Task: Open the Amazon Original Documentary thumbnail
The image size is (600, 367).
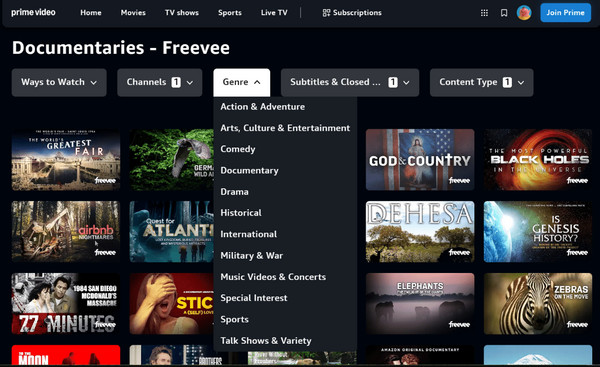Action: pyautogui.click(x=420, y=355)
